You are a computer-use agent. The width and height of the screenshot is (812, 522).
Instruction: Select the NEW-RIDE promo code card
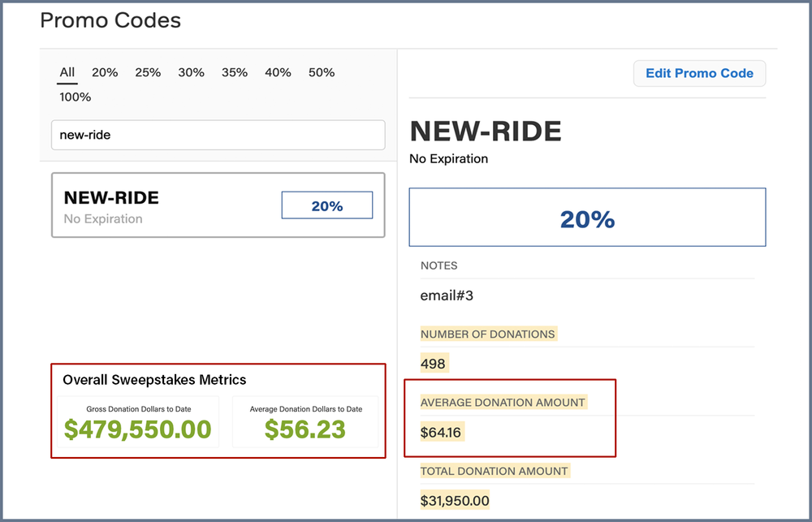click(x=218, y=205)
